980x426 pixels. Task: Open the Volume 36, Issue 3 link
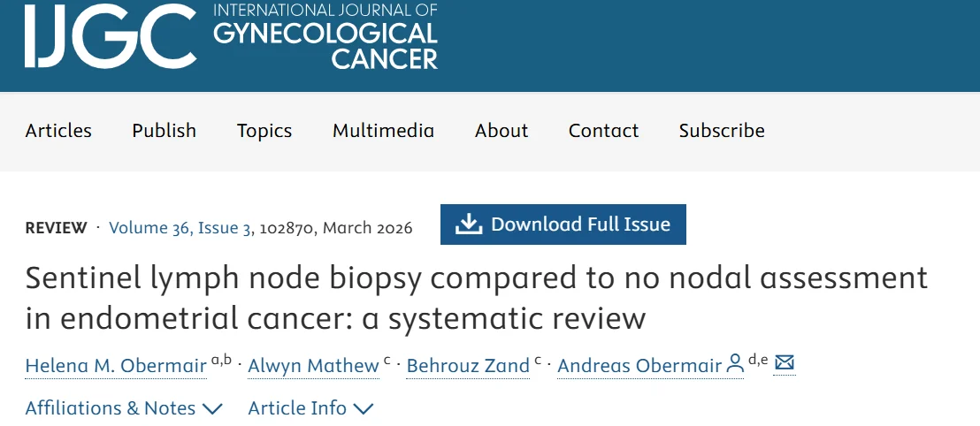click(x=180, y=228)
